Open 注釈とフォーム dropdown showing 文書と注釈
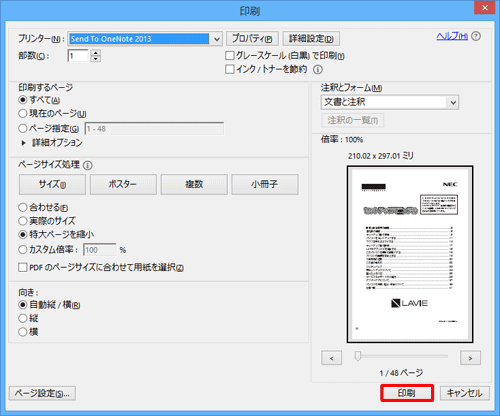 tap(390, 102)
